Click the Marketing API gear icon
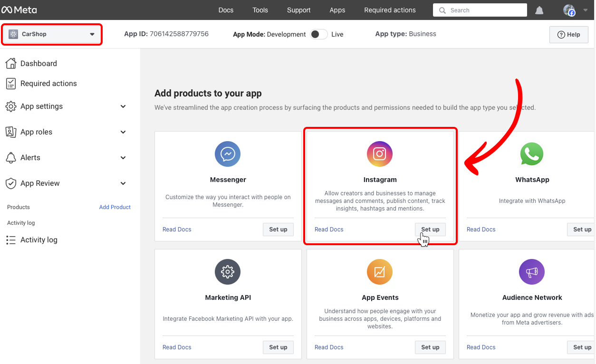 click(x=228, y=272)
